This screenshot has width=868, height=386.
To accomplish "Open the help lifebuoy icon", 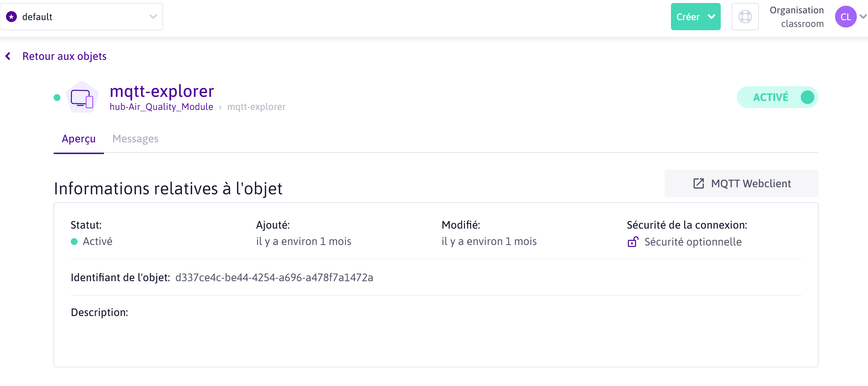I will pyautogui.click(x=745, y=16).
